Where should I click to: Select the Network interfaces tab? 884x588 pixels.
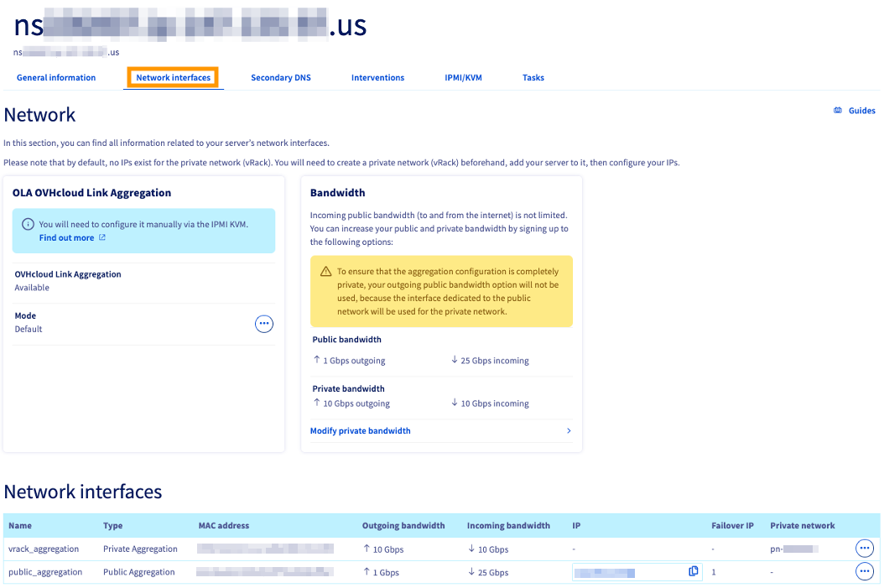click(x=173, y=78)
